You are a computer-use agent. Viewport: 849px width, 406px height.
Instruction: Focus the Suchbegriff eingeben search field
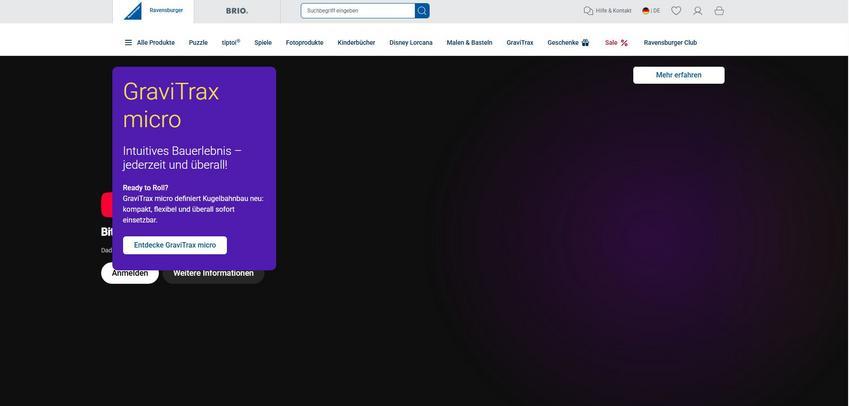click(358, 11)
